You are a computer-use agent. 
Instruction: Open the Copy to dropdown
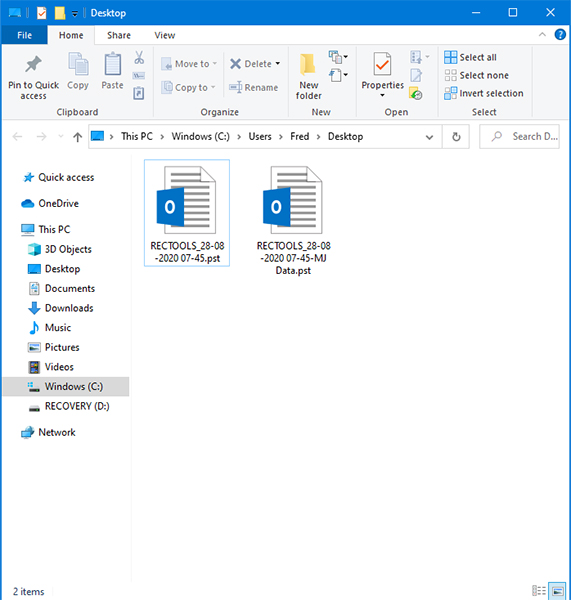click(x=188, y=88)
